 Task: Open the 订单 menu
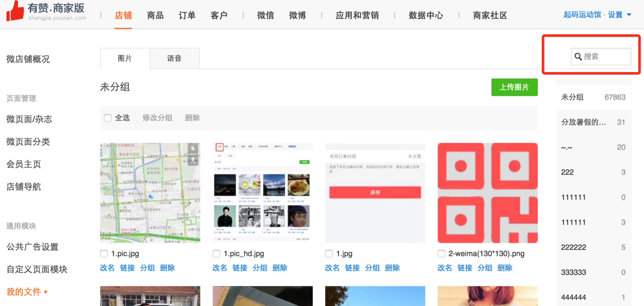click(x=187, y=15)
